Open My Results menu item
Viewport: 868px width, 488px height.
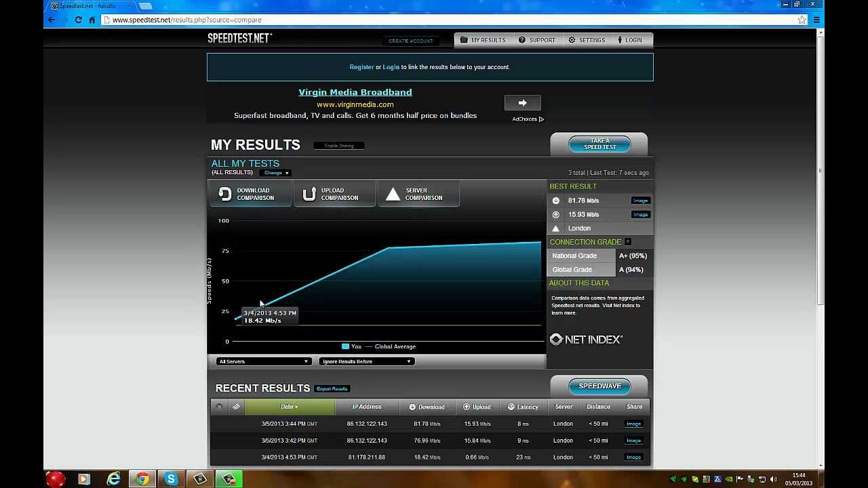click(x=484, y=40)
